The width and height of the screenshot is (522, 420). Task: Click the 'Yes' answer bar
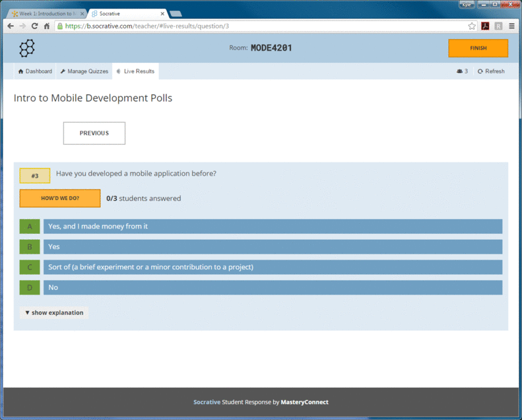pyautogui.click(x=273, y=247)
